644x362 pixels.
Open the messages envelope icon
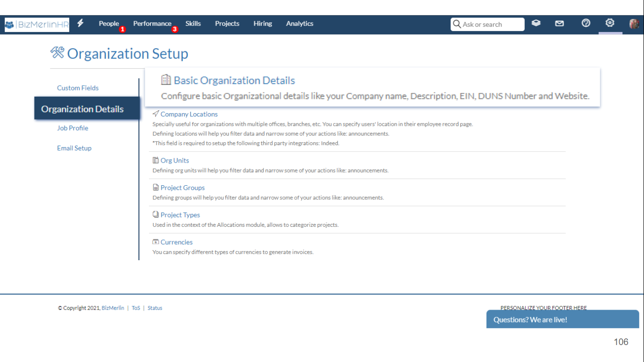[x=559, y=23]
